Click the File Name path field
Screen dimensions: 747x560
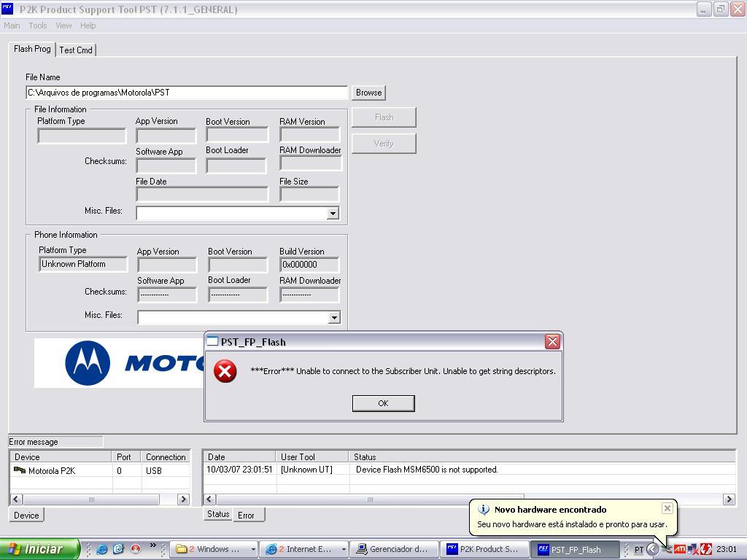coord(187,93)
